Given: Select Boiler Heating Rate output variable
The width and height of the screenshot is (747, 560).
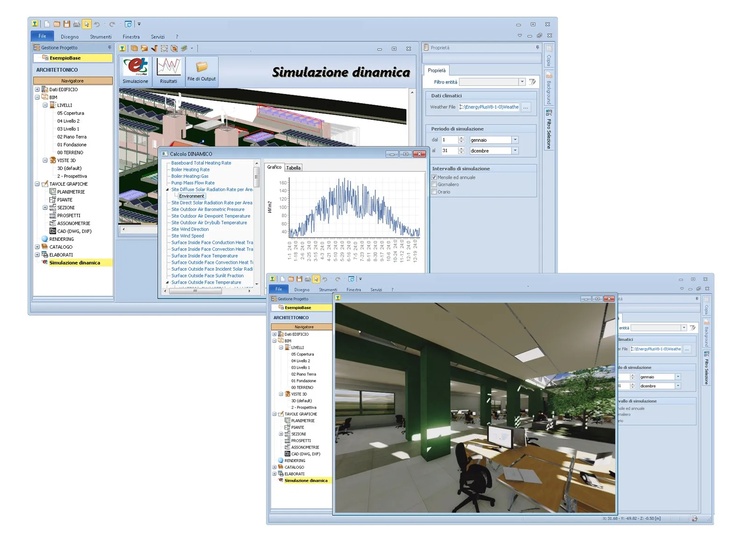Looking at the screenshot, I should [x=190, y=169].
